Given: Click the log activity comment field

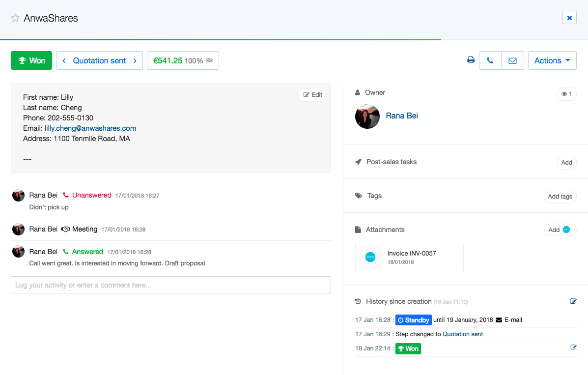Looking at the screenshot, I should coord(170,285).
